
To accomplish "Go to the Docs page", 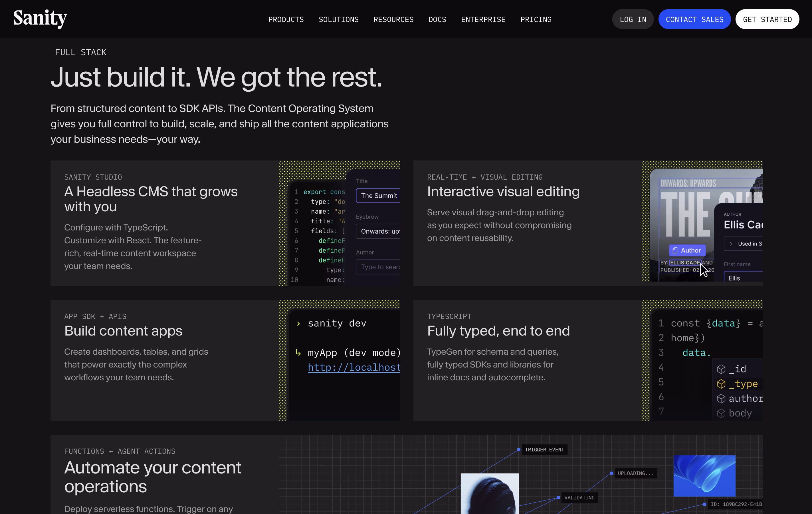I will (437, 20).
